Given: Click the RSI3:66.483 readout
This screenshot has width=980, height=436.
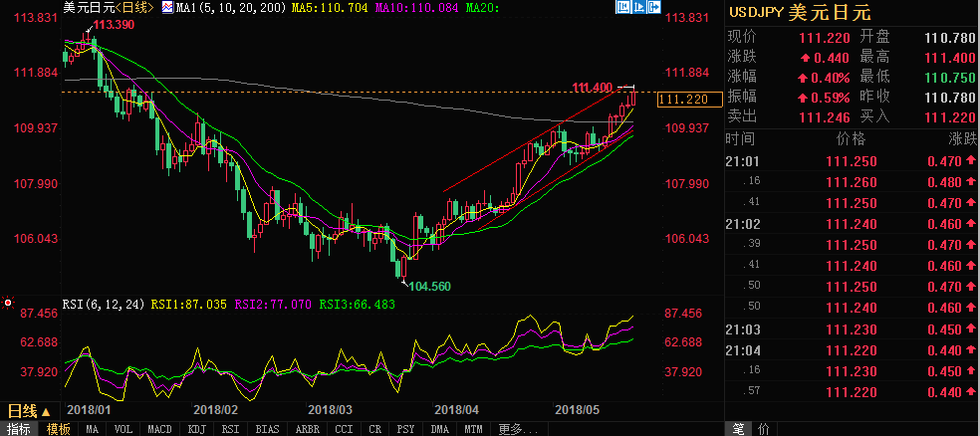Looking at the screenshot, I should tap(359, 305).
